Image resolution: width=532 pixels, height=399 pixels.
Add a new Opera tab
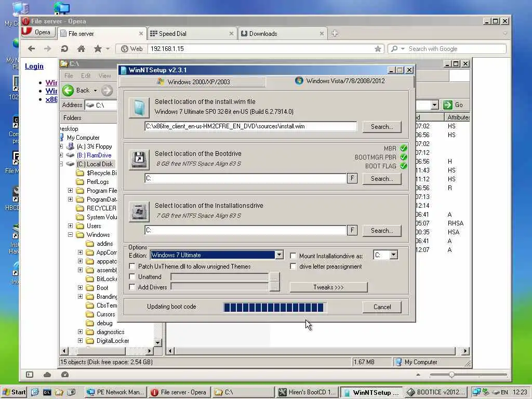tap(335, 33)
